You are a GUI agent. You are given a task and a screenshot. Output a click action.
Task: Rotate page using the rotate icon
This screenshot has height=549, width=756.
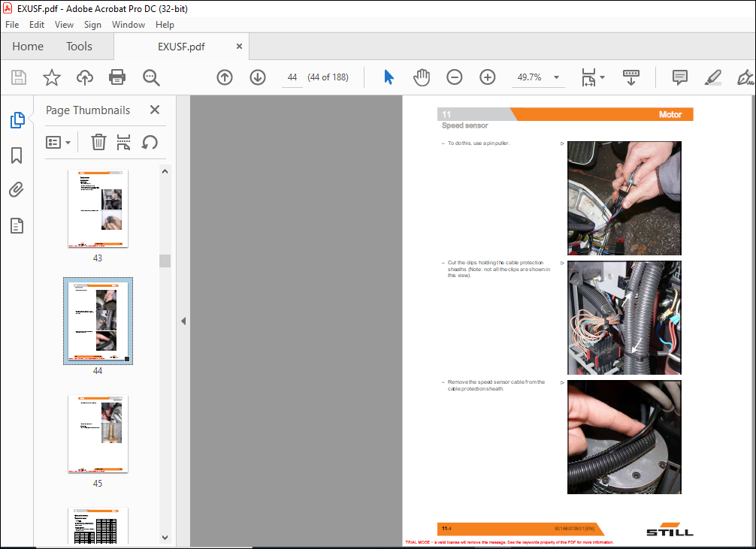click(x=150, y=142)
